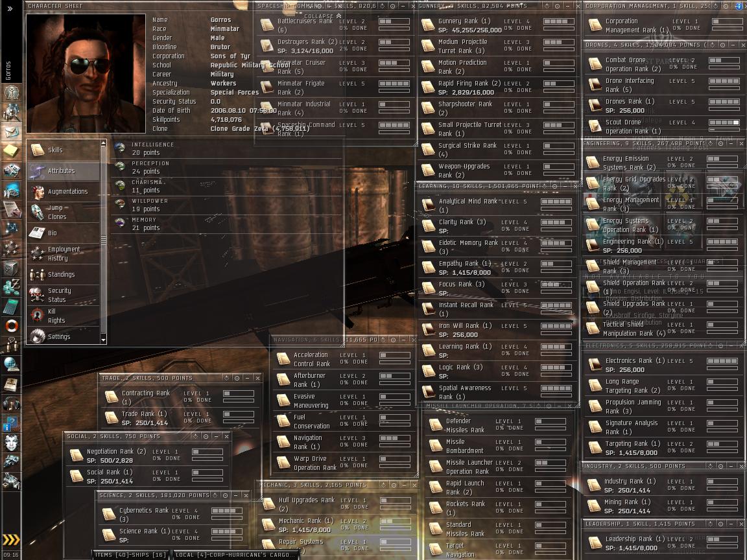
Task: Switch to the Skills section
Action: (x=64, y=150)
